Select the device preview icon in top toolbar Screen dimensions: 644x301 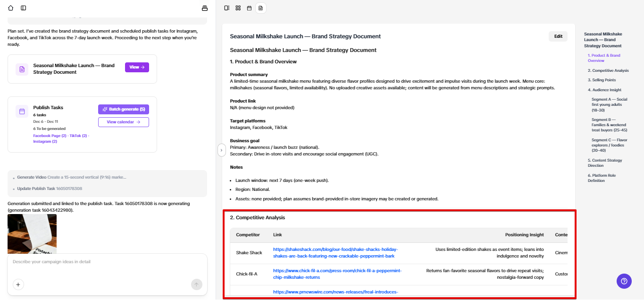point(227,8)
